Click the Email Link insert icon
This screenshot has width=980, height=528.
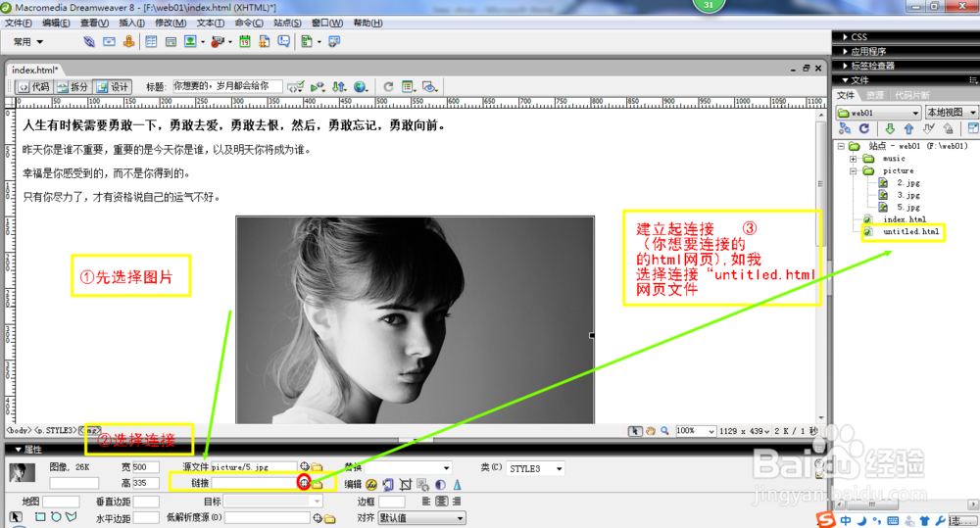click(110, 42)
